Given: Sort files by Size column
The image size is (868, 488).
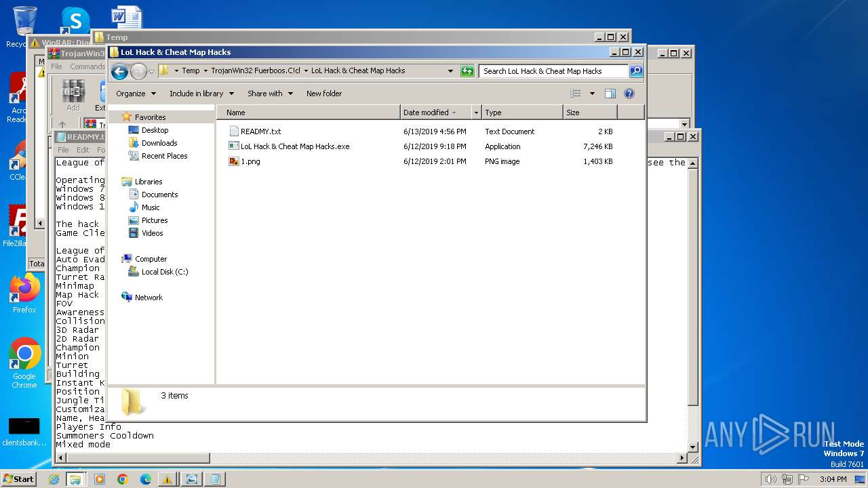Looking at the screenshot, I should [x=590, y=113].
